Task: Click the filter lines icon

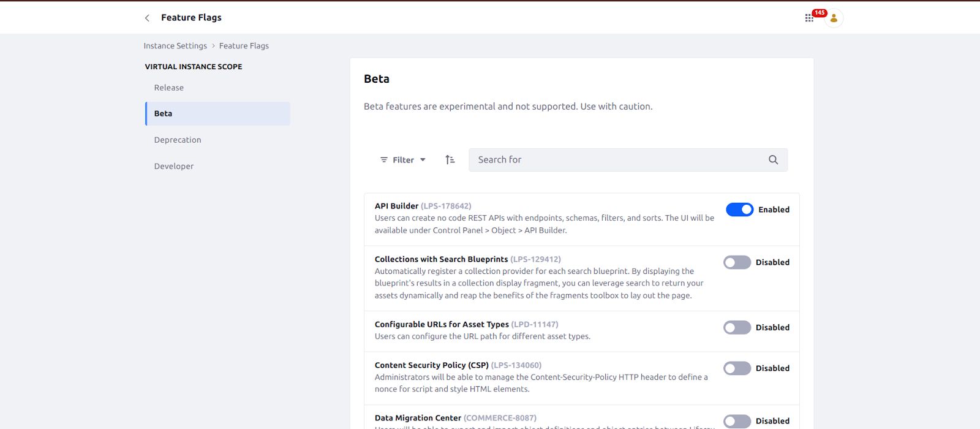Action: (x=384, y=160)
